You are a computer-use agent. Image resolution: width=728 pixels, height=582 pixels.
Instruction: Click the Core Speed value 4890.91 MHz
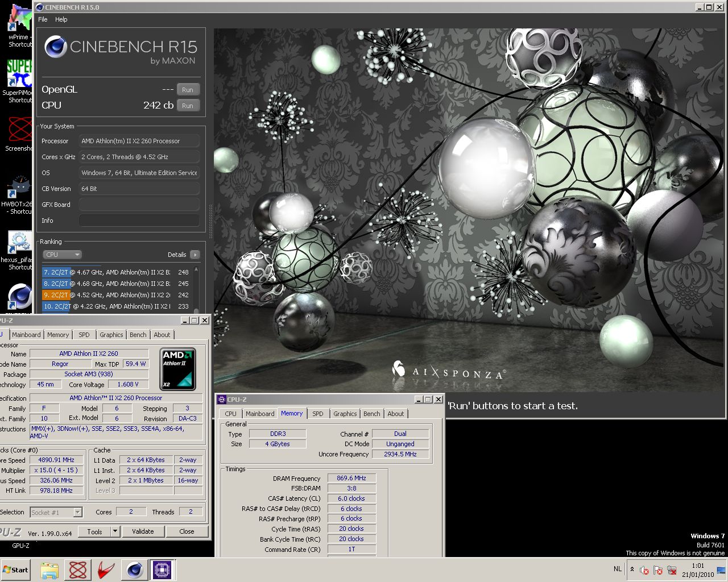pos(56,460)
